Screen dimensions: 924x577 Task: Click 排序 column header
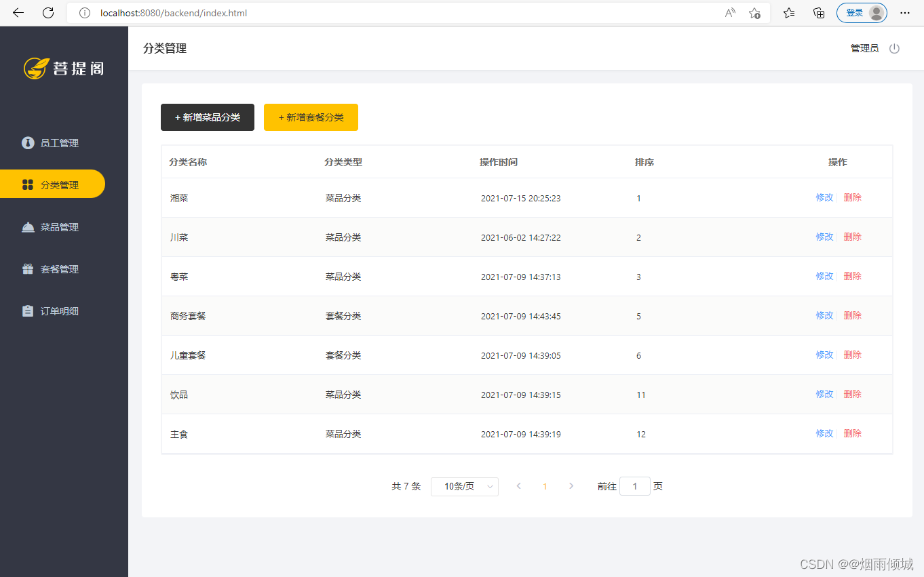(644, 162)
